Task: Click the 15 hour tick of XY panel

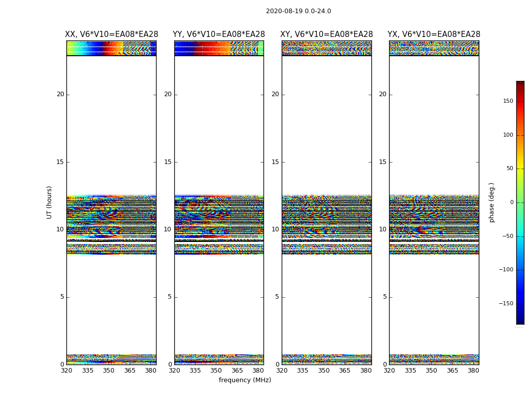Action: tap(276, 162)
